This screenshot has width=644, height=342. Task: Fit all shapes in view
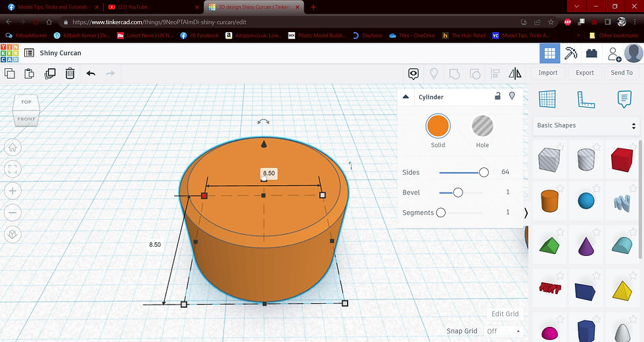pos(12,169)
